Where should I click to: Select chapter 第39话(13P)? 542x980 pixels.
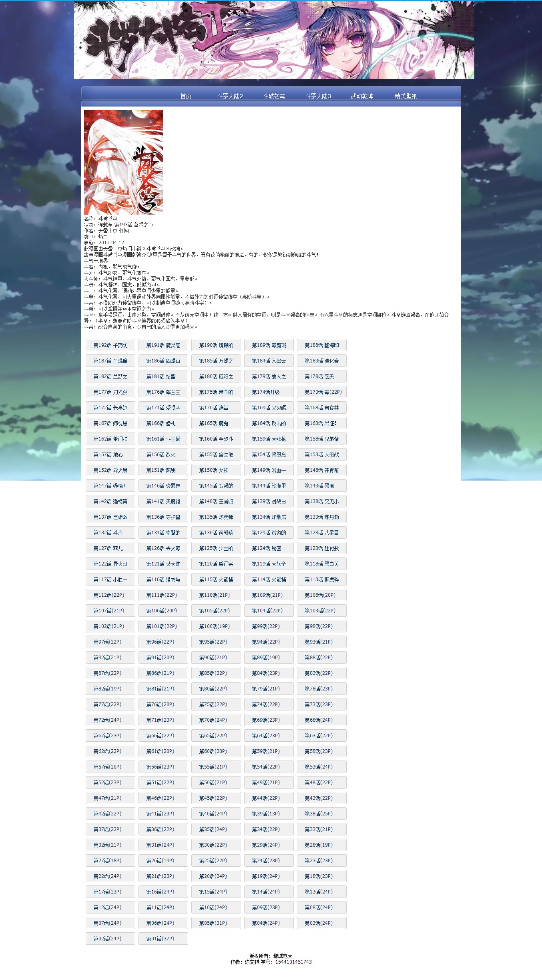pos(269,814)
